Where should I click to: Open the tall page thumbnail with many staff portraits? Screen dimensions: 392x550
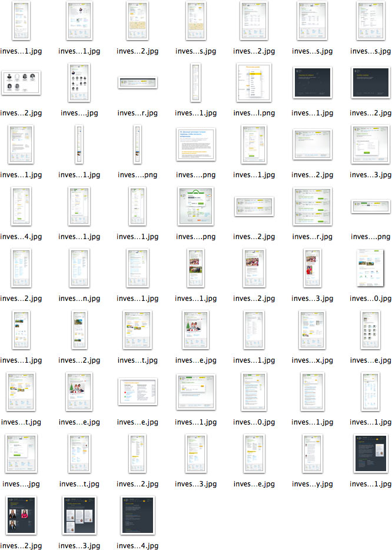point(79,83)
